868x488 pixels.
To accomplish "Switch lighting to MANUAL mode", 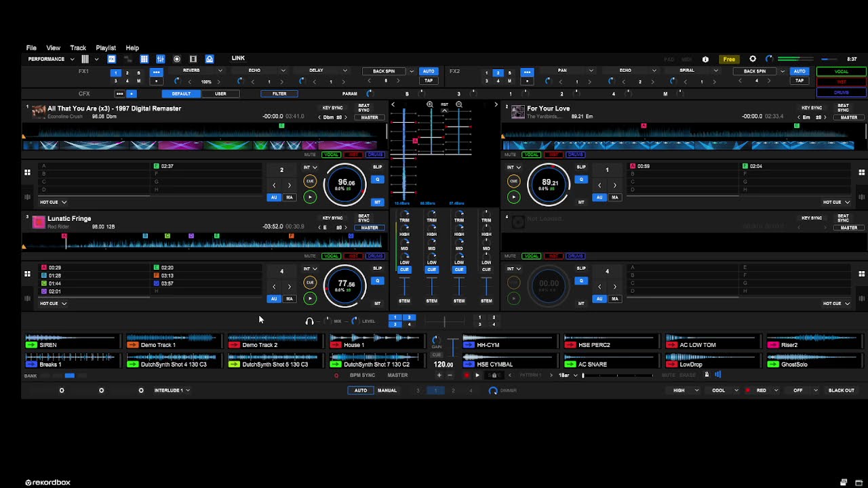I will [387, 390].
